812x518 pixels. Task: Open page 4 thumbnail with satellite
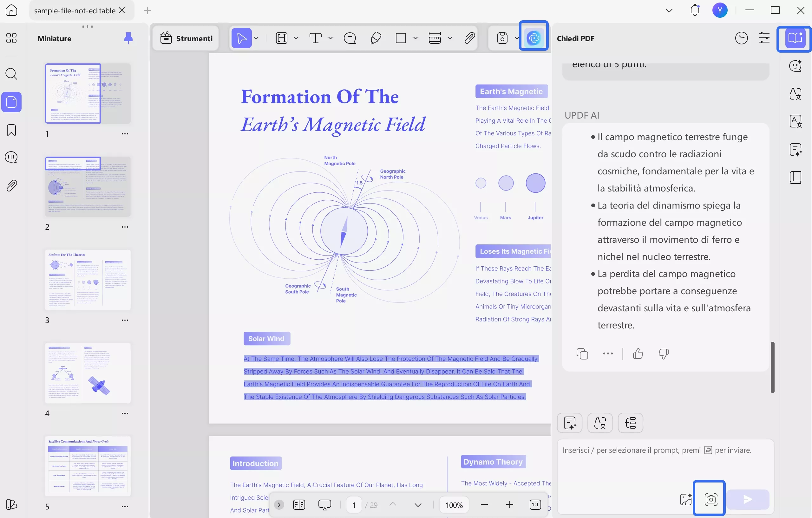click(88, 373)
